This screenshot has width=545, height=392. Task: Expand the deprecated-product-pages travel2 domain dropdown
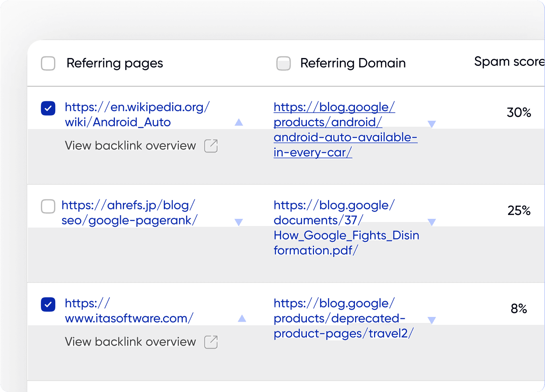coord(432,320)
